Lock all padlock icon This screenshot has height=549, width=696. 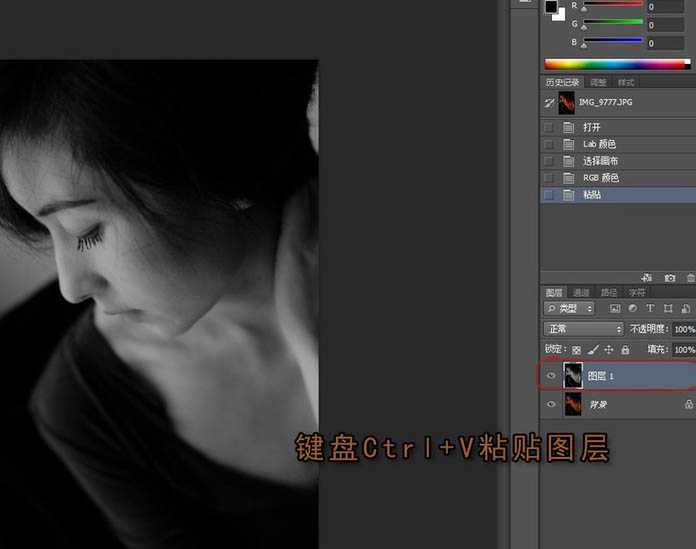click(x=625, y=350)
